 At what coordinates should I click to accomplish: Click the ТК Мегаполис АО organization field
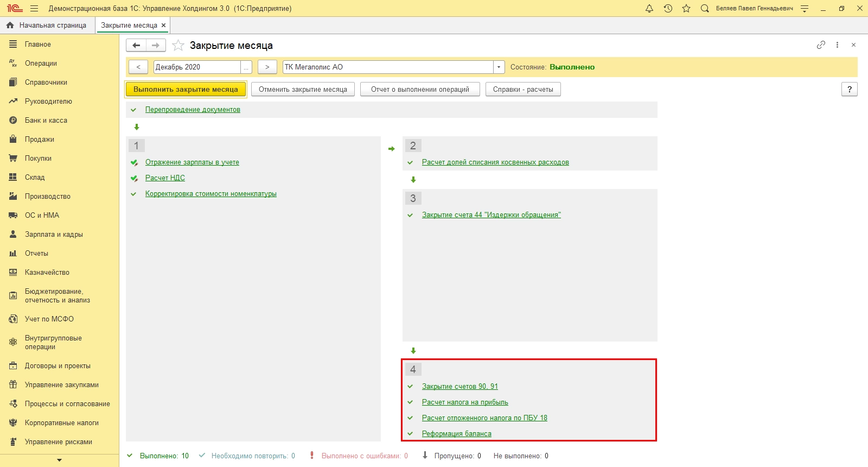(388, 67)
